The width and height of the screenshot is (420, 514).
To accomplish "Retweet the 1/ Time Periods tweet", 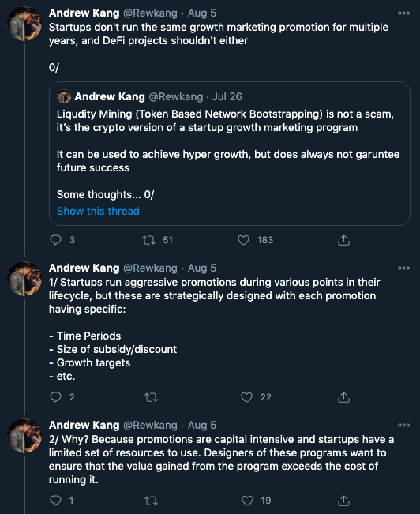I will pos(151,397).
